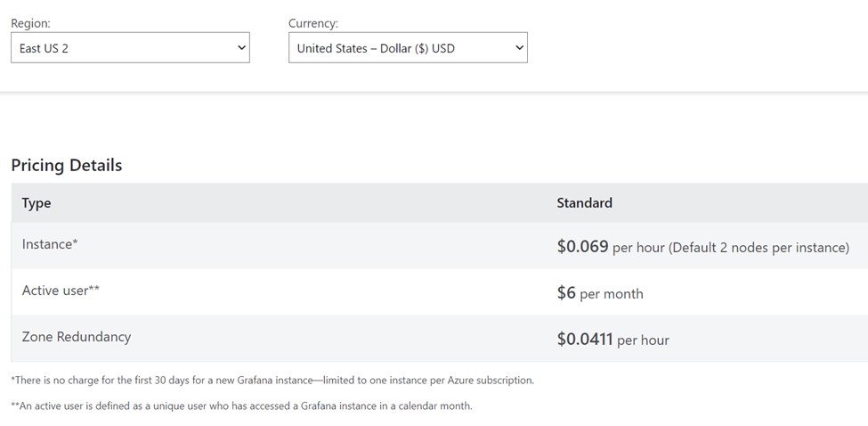Select the Standard column header
Screen dimensions: 868x426
[x=584, y=203]
